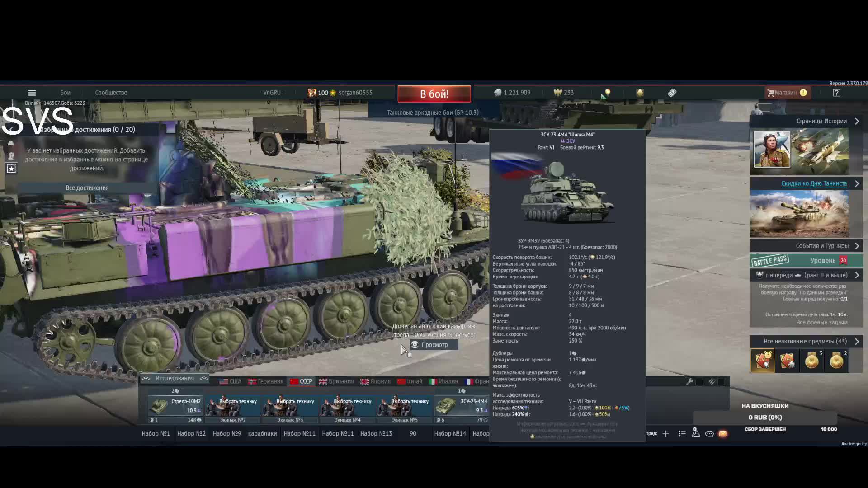Image resolution: width=868 pixels, height=488 pixels.
Task: Click the squad add plus icon
Action: coord(666,434)
